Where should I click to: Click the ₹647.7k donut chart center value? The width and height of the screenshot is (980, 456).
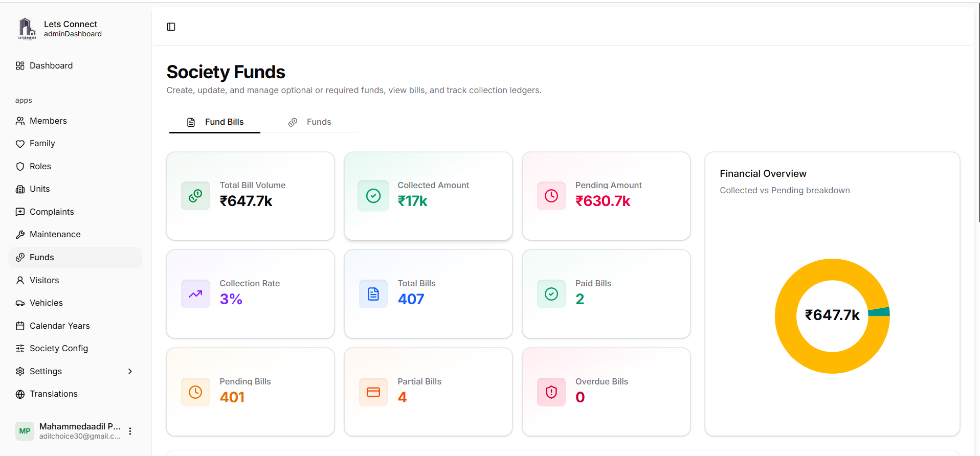[x=832, y=315]
